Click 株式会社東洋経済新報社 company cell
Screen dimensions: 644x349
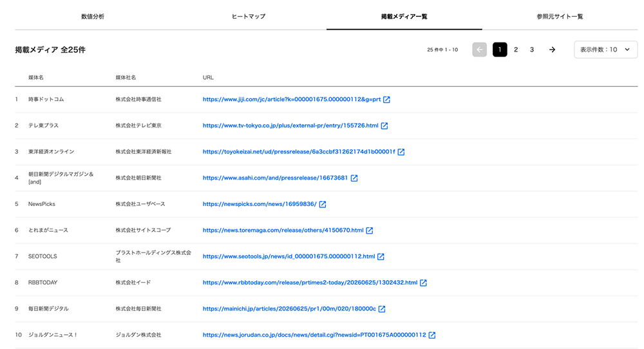[x=144, y=152]
